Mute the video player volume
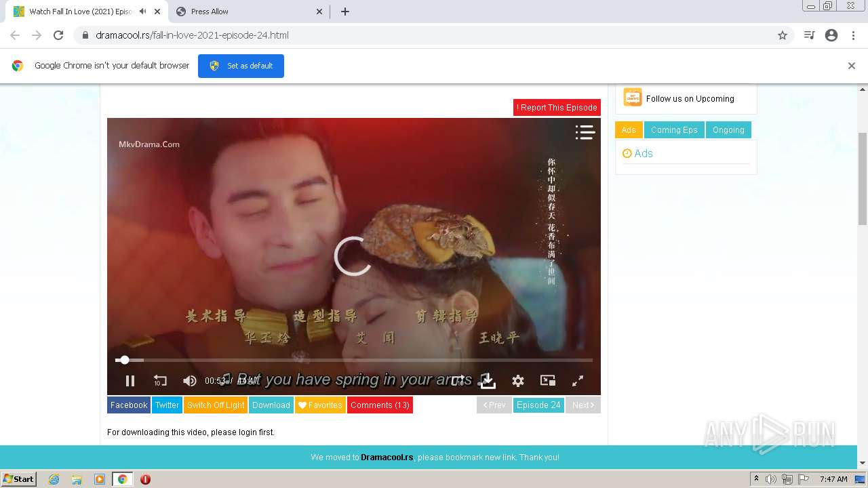The image size is (868, 488). click(x=190, y=381)
